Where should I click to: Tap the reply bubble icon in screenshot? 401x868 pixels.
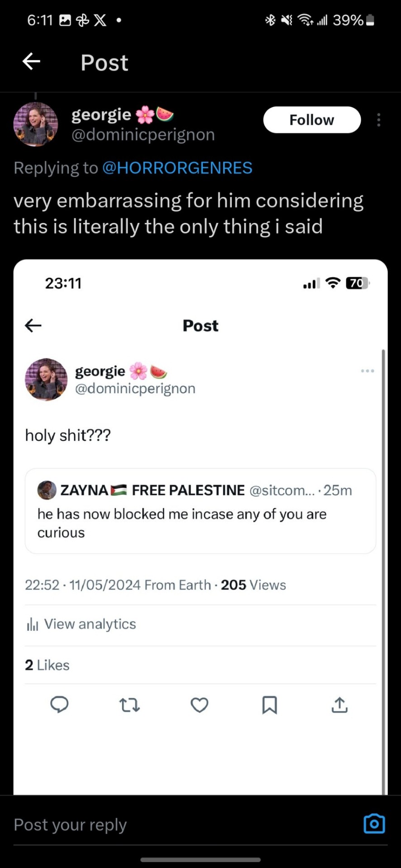(x=59, y=704)
